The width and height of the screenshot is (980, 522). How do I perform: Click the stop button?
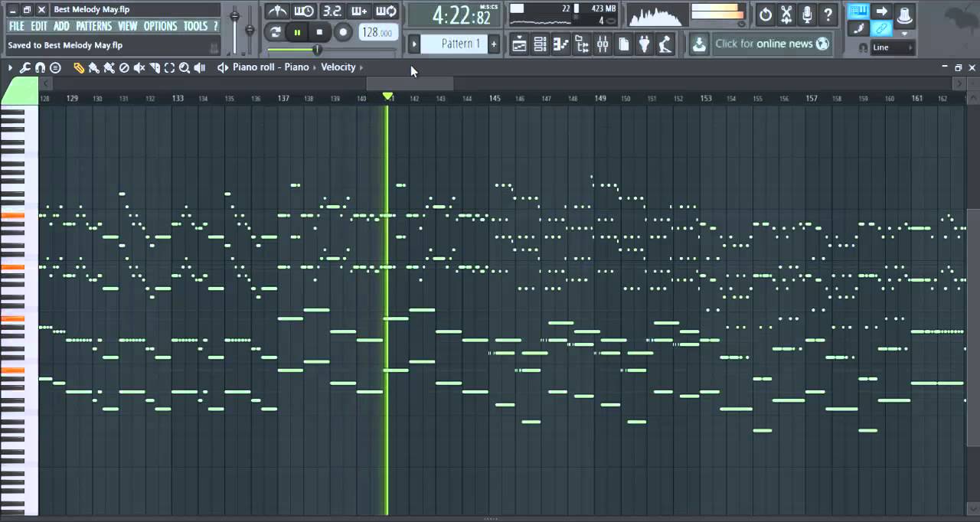tap(320, 32)
